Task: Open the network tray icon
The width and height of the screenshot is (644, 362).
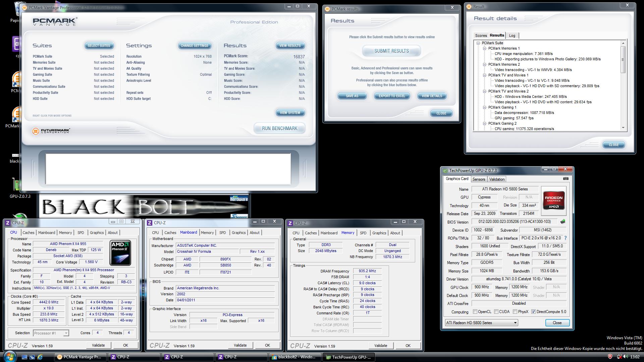Action: click(619, 357)
